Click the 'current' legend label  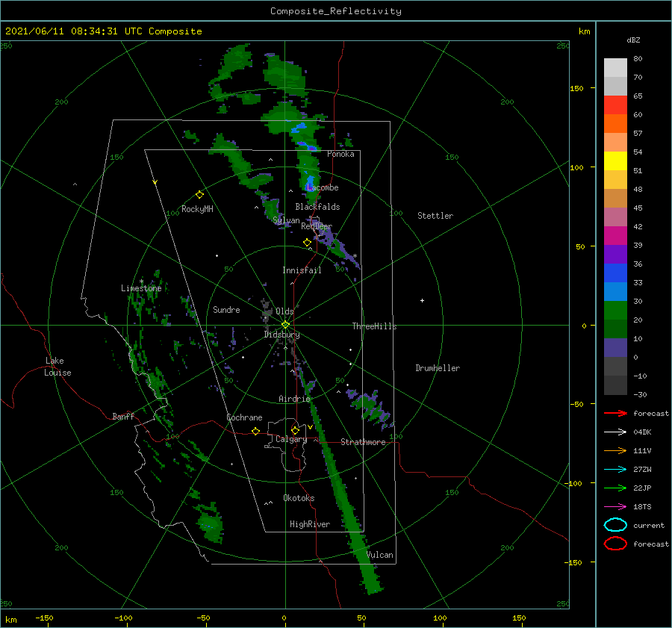pos(649,525)
